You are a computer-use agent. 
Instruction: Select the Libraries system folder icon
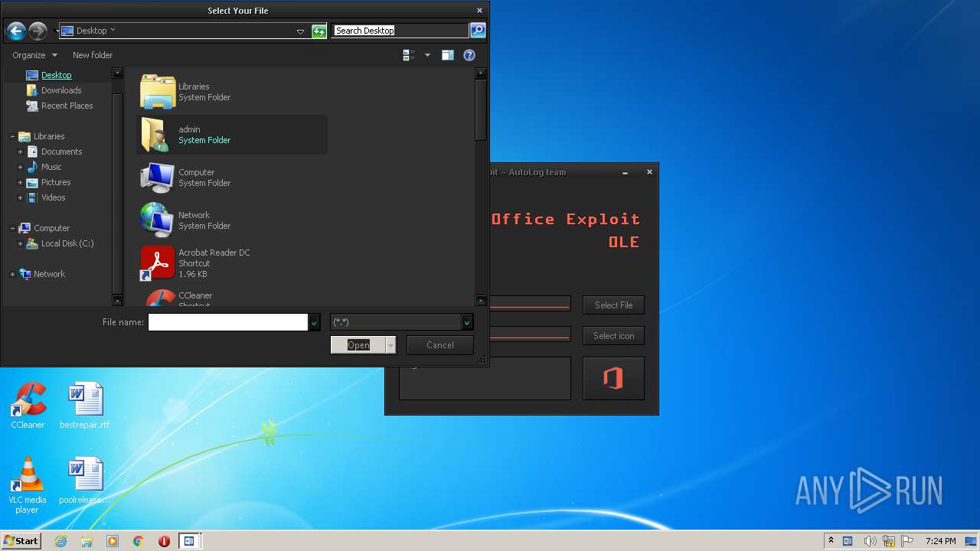158,92
